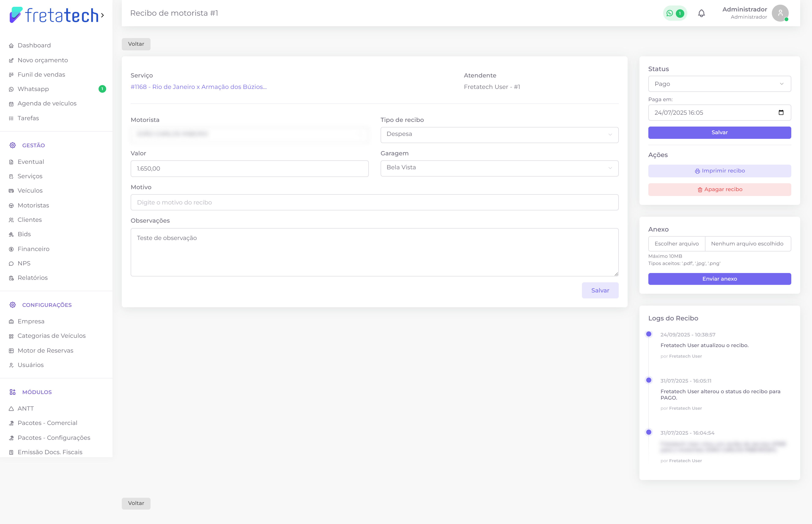This screenshot has height=524, width=812.
Task: Click the Empresa briefcase icon
Action: pos(11,321)
